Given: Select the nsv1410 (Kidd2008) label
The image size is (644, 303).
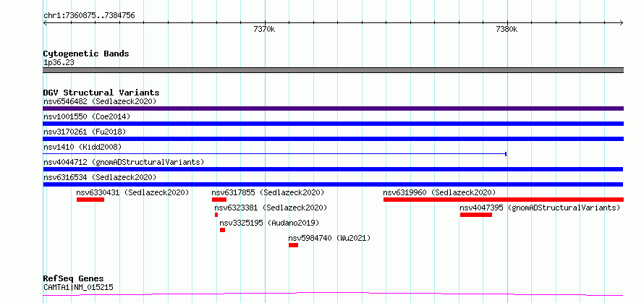Looking at the screenshot, I should (x=82, y=147).
